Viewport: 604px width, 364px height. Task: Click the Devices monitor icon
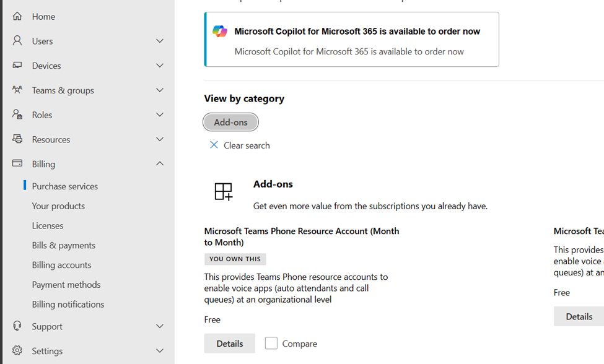coord(17,66)
